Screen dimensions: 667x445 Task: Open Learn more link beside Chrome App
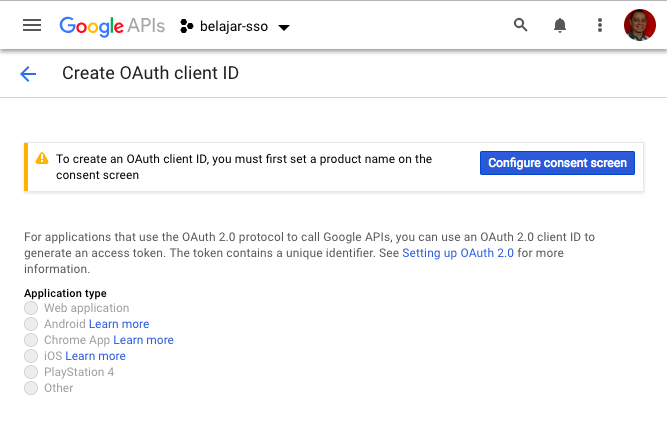pos(143,340)
